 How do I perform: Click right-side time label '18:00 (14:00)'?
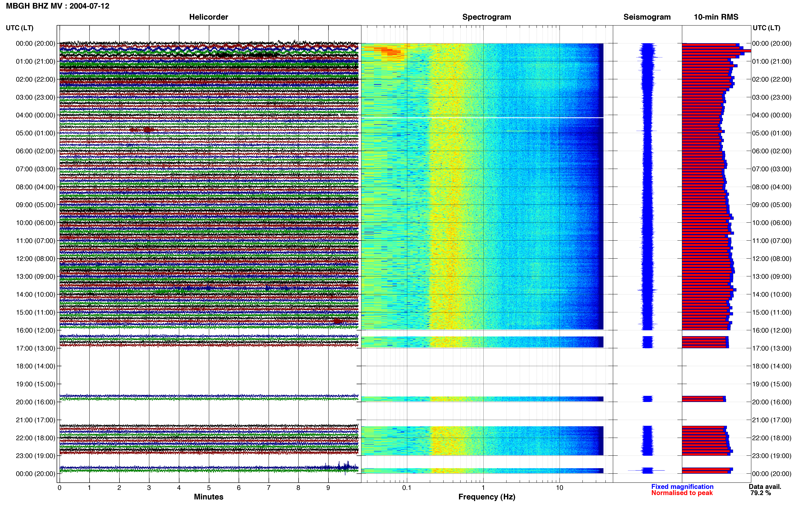[772, 366]
